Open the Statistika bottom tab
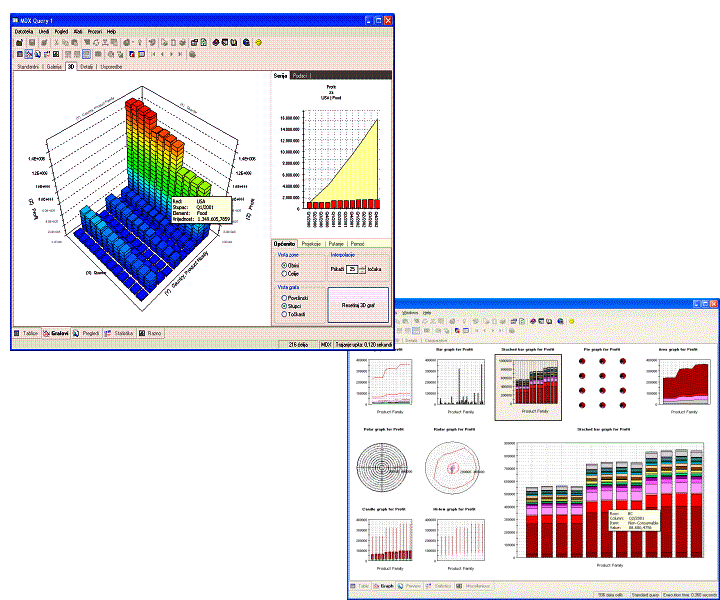Screen dimensions: 720x600 119,333
